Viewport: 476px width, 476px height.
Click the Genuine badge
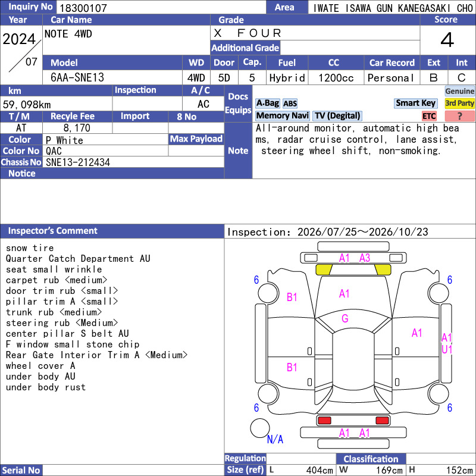[x=459, y=91]
